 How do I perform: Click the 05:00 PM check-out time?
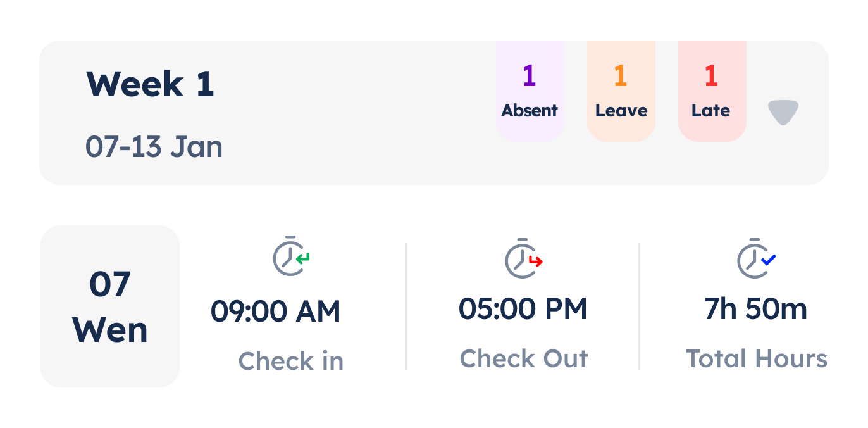click(x=523, y=309)
